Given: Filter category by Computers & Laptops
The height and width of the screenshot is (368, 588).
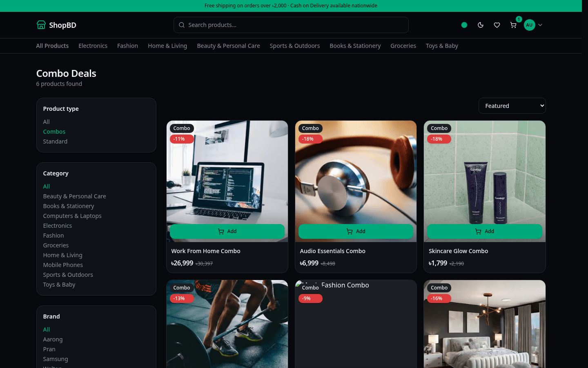Looking at the screenshot, I should (72, 216).
